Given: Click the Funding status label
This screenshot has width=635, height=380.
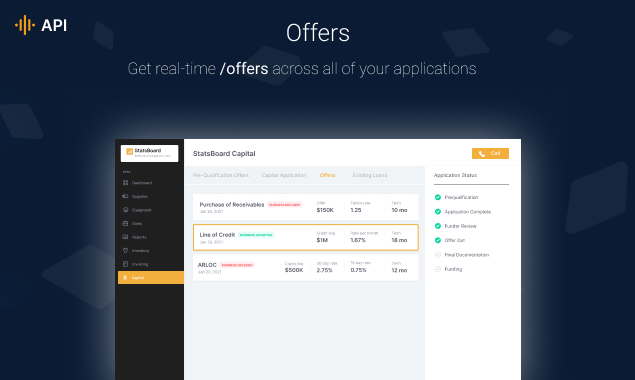Looking at the screenshot, I should [453, 269].
